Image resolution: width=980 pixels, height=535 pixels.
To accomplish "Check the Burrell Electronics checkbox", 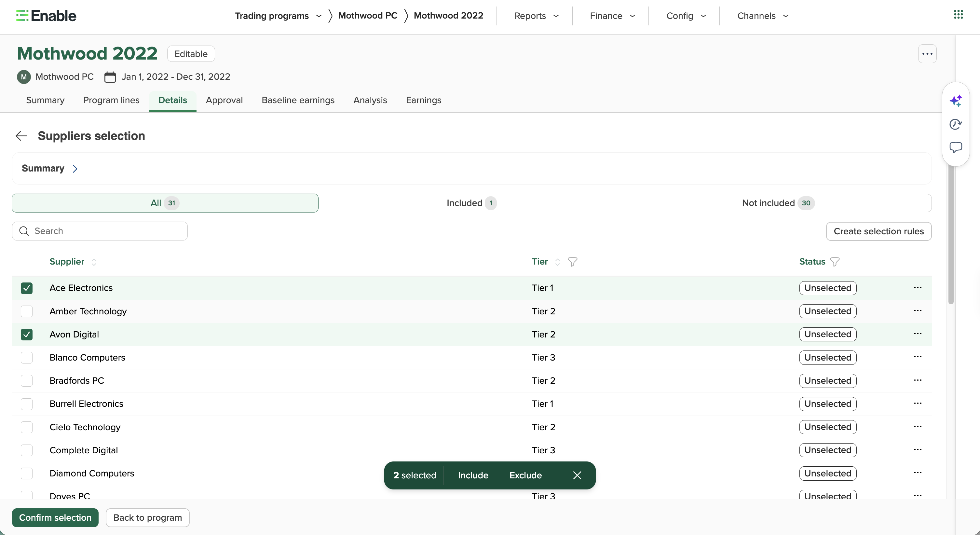I will [x=27, y=404].
